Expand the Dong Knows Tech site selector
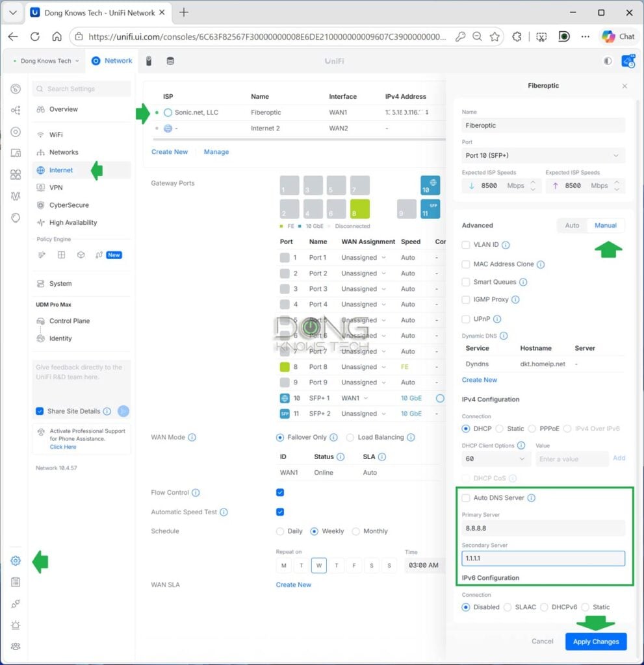The height and width of the screenshot is (665, 644). pos(46,61)
